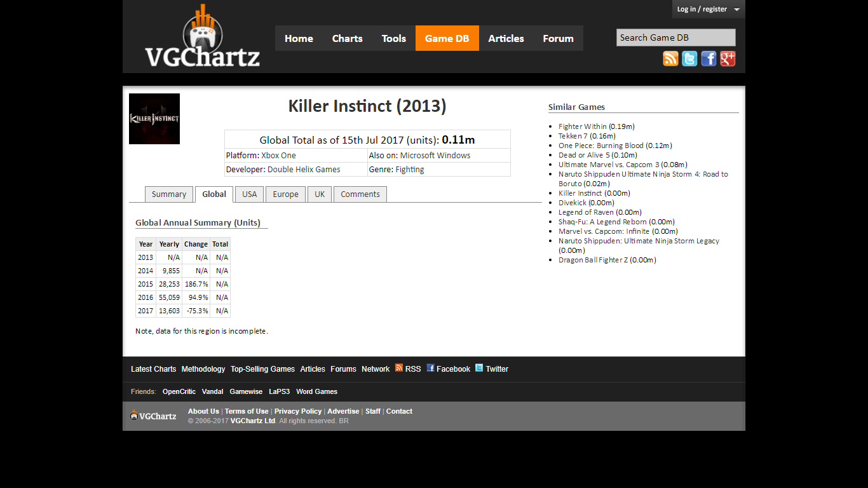Screen dimensions: 868x488
Task: Switch to the Europe tab
Action: [285, 194]
